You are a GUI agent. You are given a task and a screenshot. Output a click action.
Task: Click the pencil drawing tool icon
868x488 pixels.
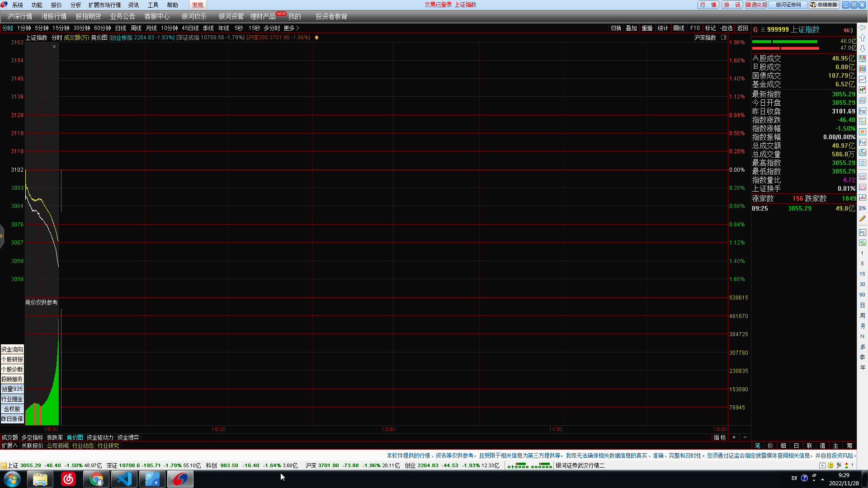(x=862, y=218)
